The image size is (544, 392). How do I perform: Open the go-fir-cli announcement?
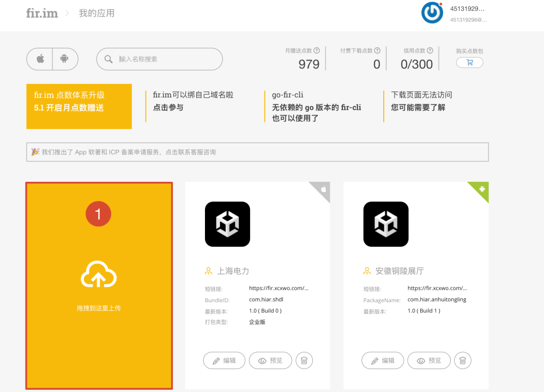(x=316, y=106)
